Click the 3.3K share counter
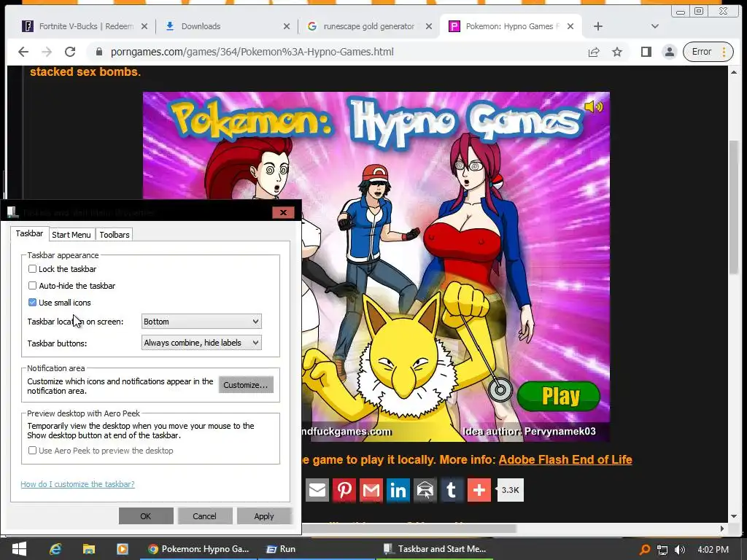This screenshot has height=560, width=747. click(x=510, y=490)
